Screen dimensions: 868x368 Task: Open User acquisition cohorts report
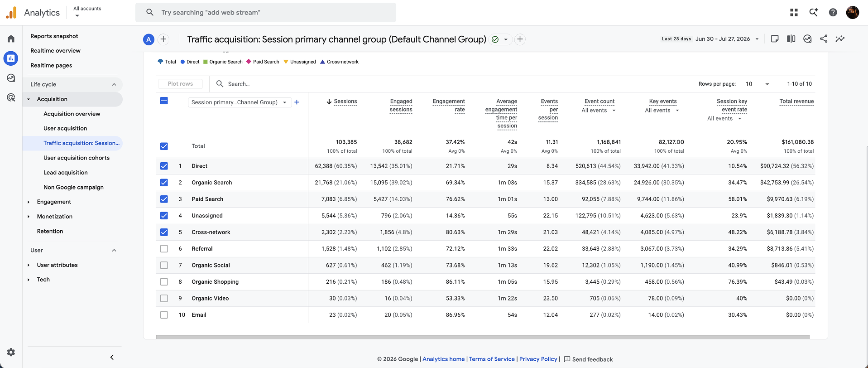77,158
